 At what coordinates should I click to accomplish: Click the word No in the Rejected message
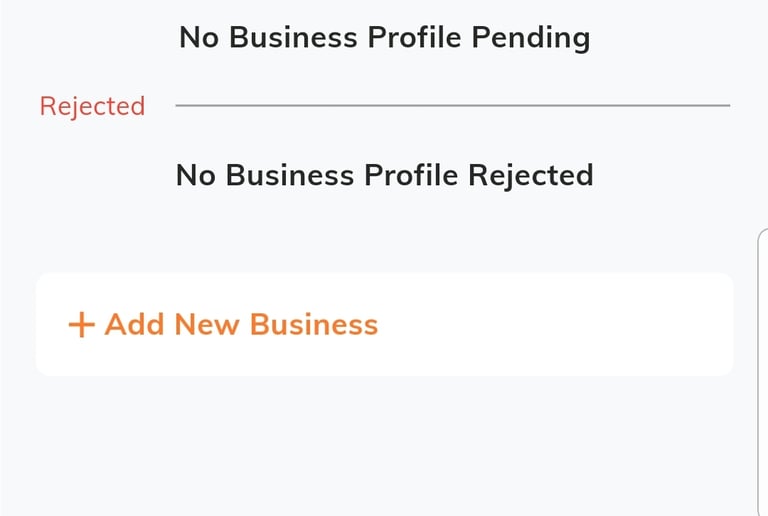click(194, 175)
